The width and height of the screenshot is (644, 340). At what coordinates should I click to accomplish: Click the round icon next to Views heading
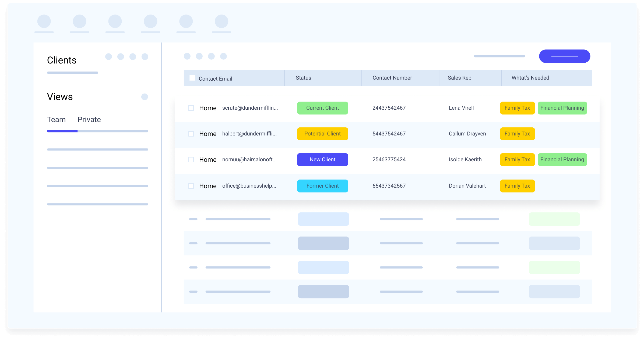pos(145,97)
